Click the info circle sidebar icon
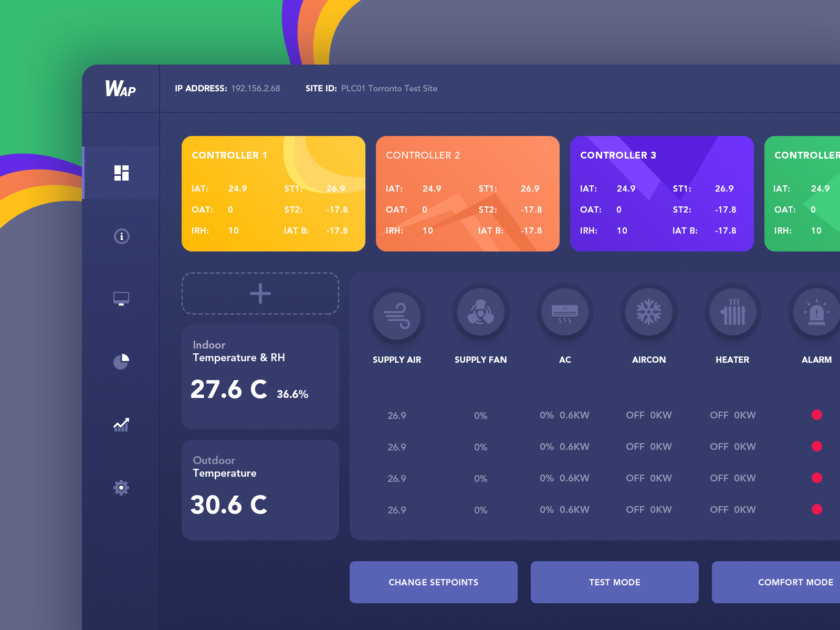 coord(121,236)
